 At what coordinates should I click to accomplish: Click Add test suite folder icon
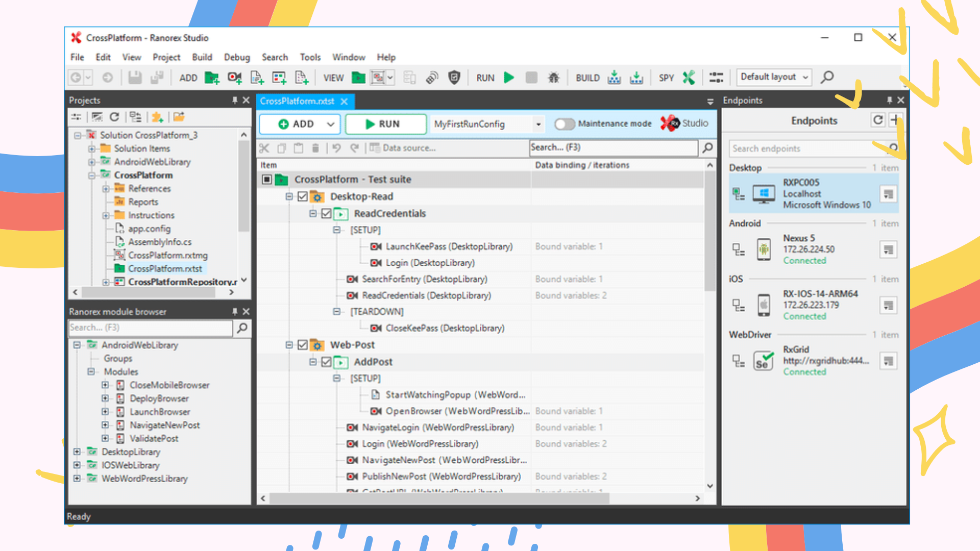tap(212, 78)
